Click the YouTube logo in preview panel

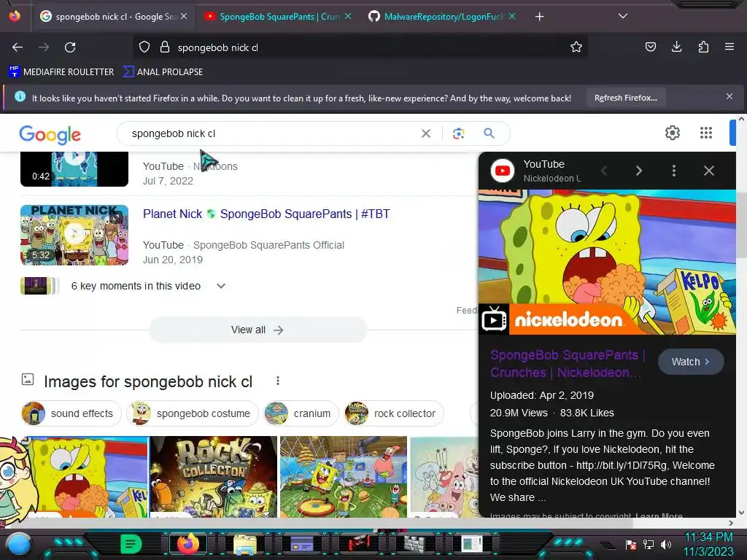[x=503, y=171]
